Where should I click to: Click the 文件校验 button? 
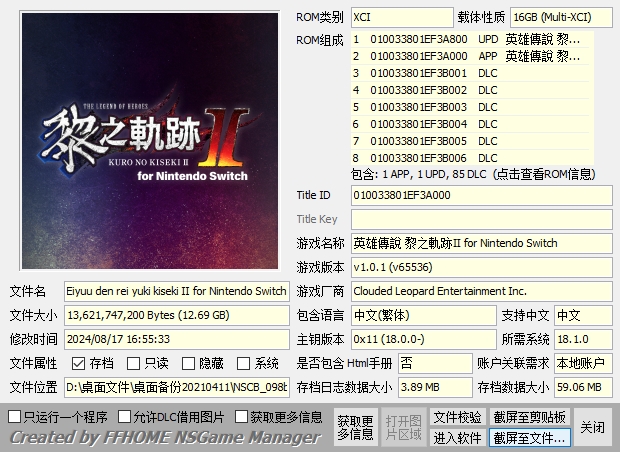[457, 416]
